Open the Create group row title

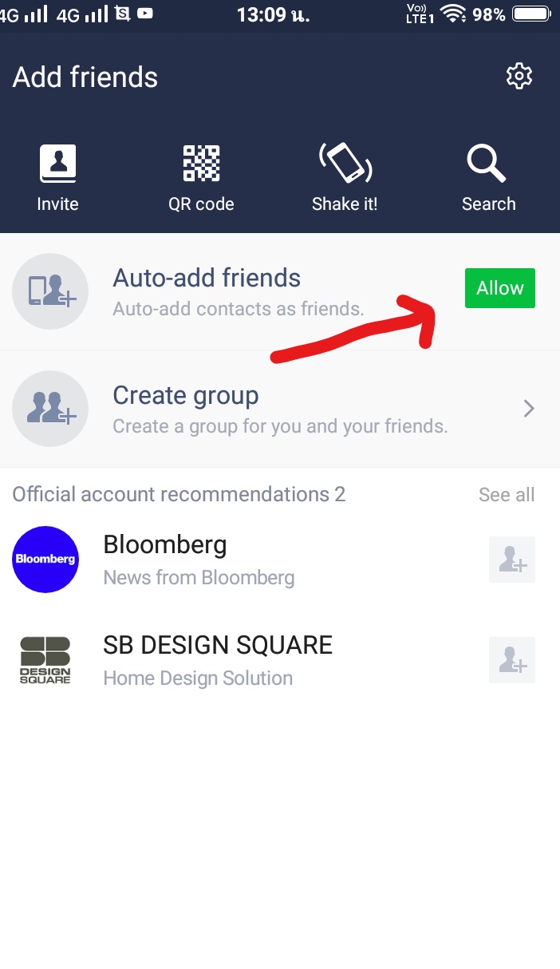tap(186, 396)
